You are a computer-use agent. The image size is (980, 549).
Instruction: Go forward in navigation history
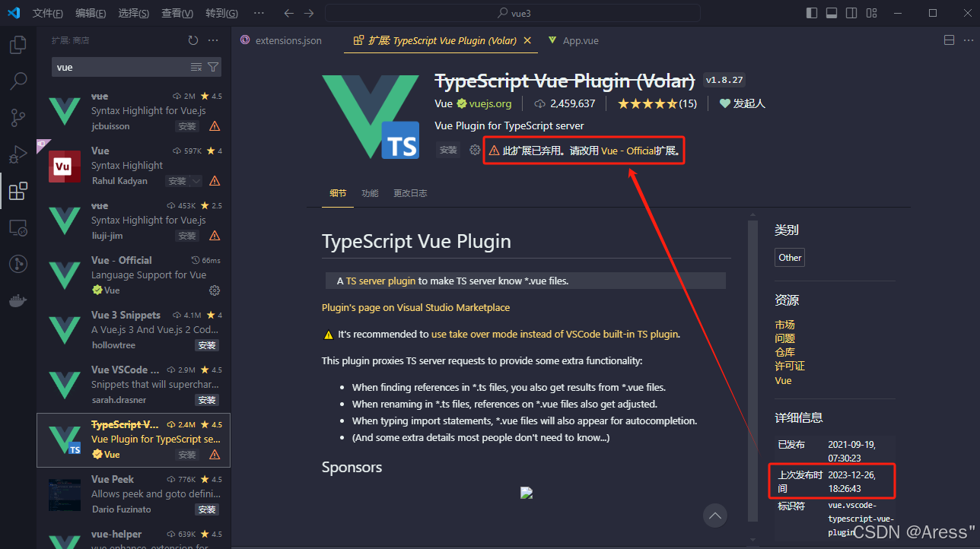pos(308,13)
